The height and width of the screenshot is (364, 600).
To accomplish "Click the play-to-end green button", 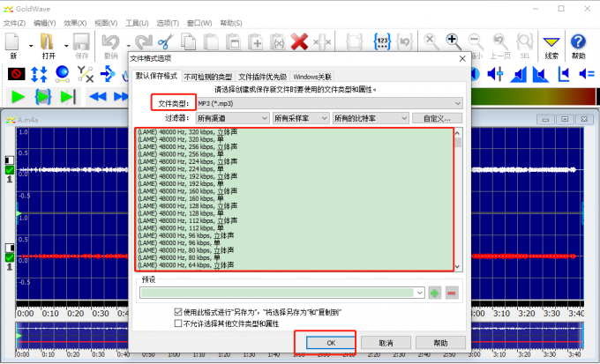I will pyautogui.click(x=68, y=97).
